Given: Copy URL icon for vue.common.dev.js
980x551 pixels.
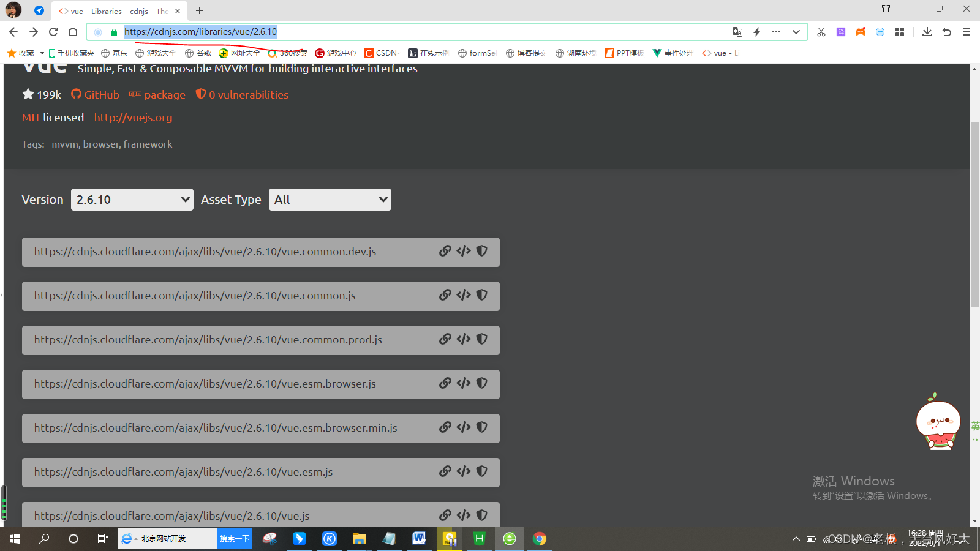Looking at the screenshot, I should 445,251.
